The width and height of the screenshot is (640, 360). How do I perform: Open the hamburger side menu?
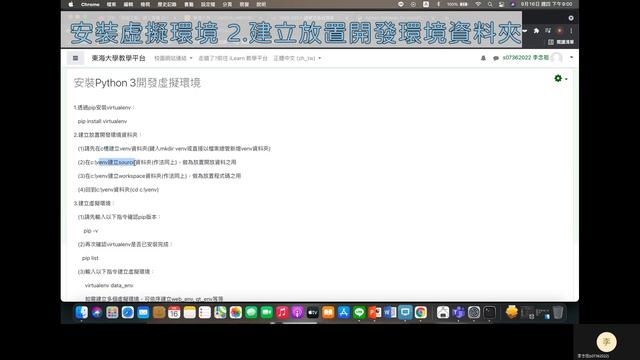[76, 58]
